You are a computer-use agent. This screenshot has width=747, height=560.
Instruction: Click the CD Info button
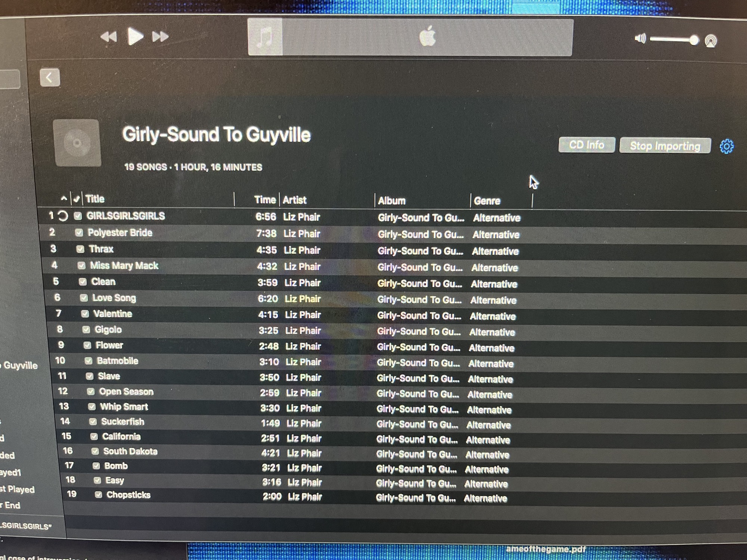tap(586, 145)
